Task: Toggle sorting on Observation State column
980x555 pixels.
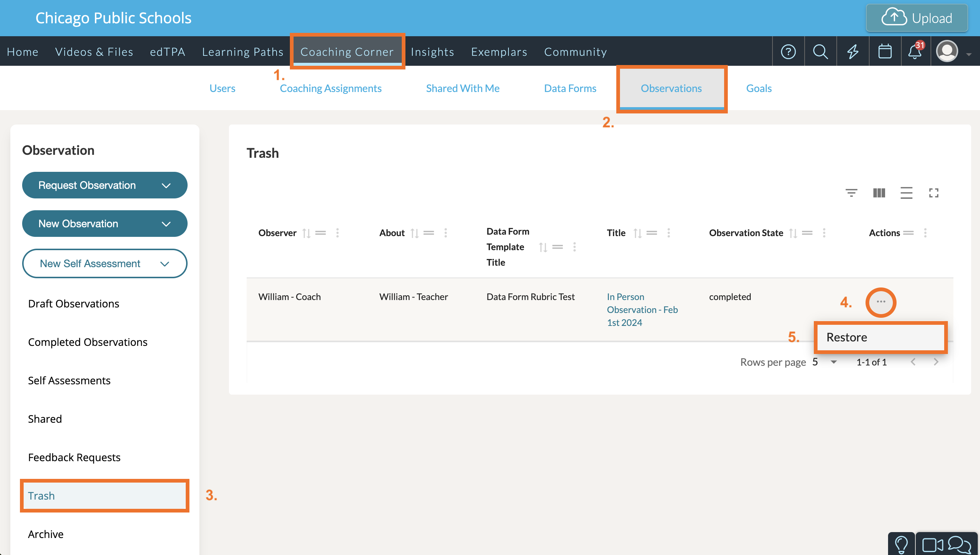Action: coord(793,233)
